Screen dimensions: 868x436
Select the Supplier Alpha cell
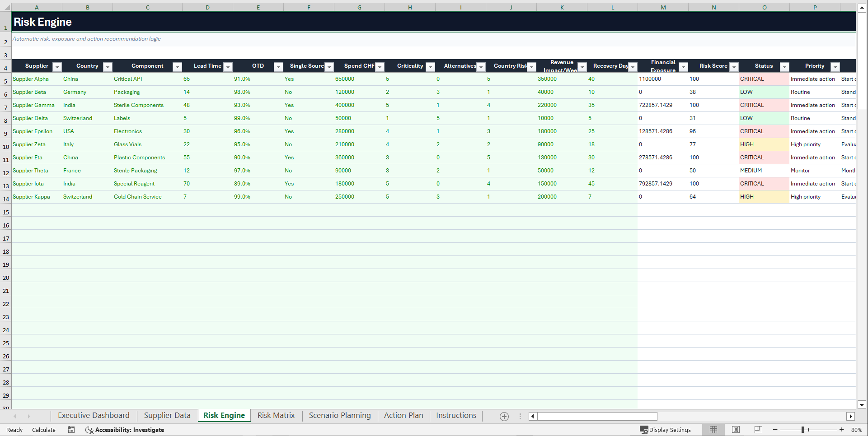pyautogui.click(x=37, y=79)
